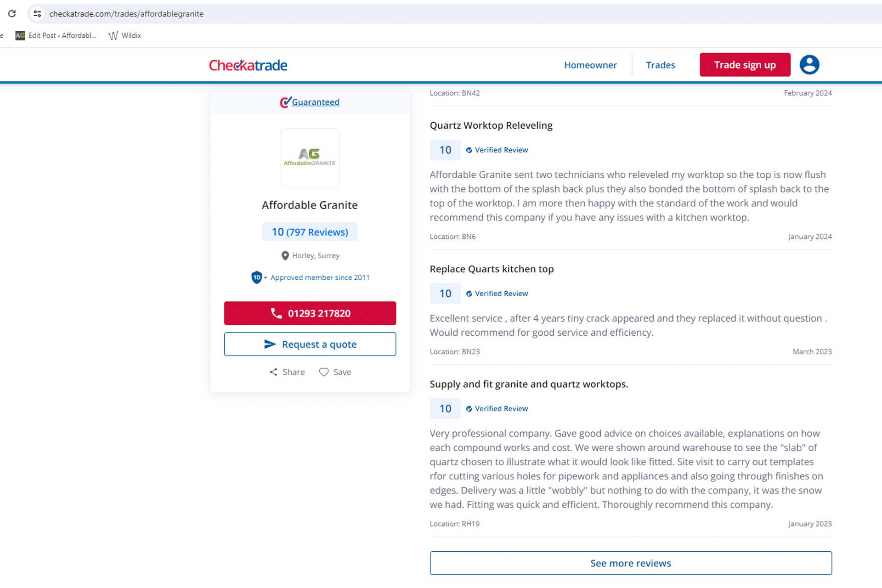
Task: Open the Edit Post Affordabl... bookmark
Action: point(56,35)
